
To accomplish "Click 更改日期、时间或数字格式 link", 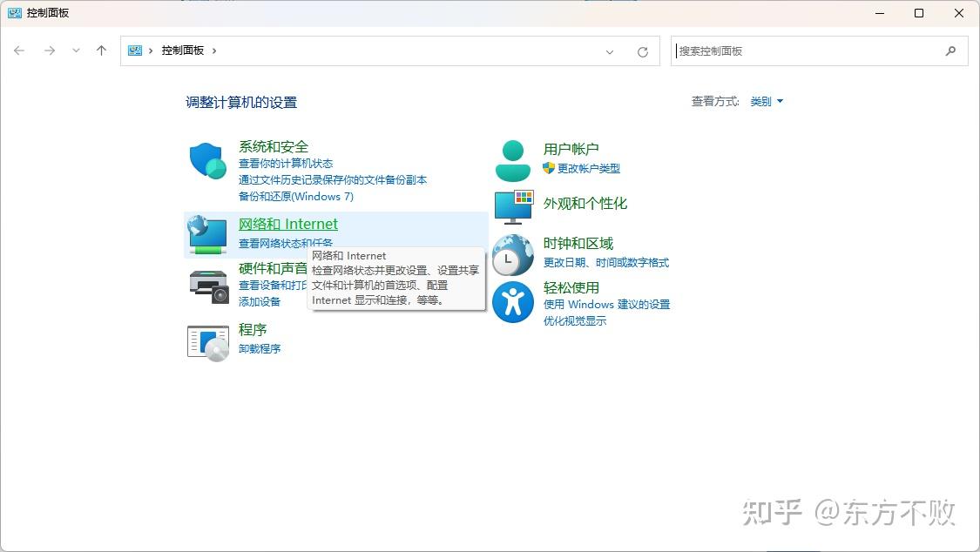I will (x=605, y=263).
